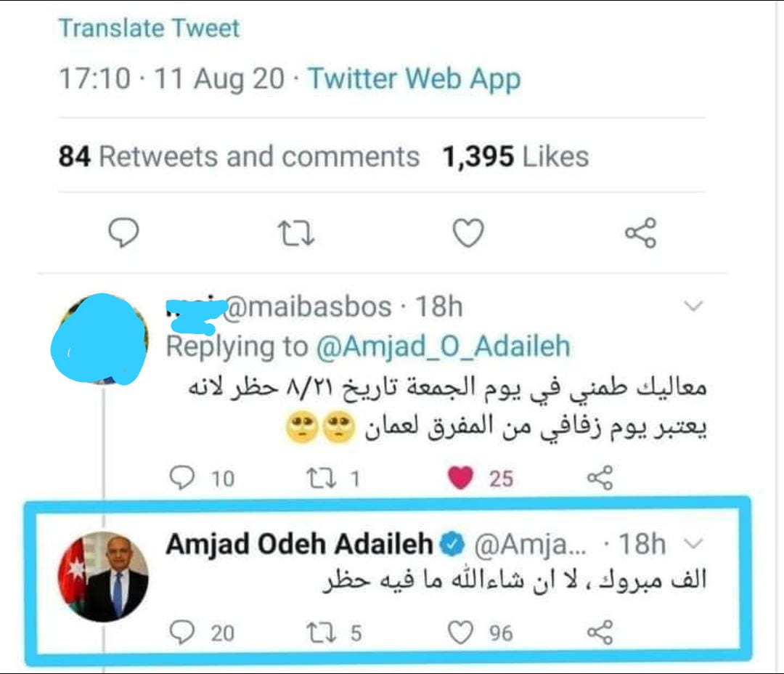Open the Twitter Web App link

click(415, 78)
